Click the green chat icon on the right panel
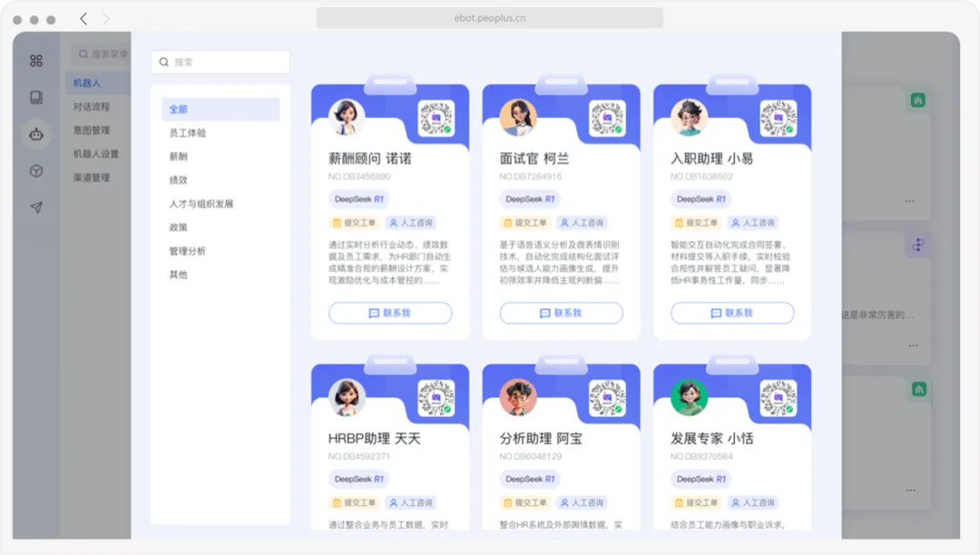The width and height of the screenshot is (980, 555). coord(917,100)
